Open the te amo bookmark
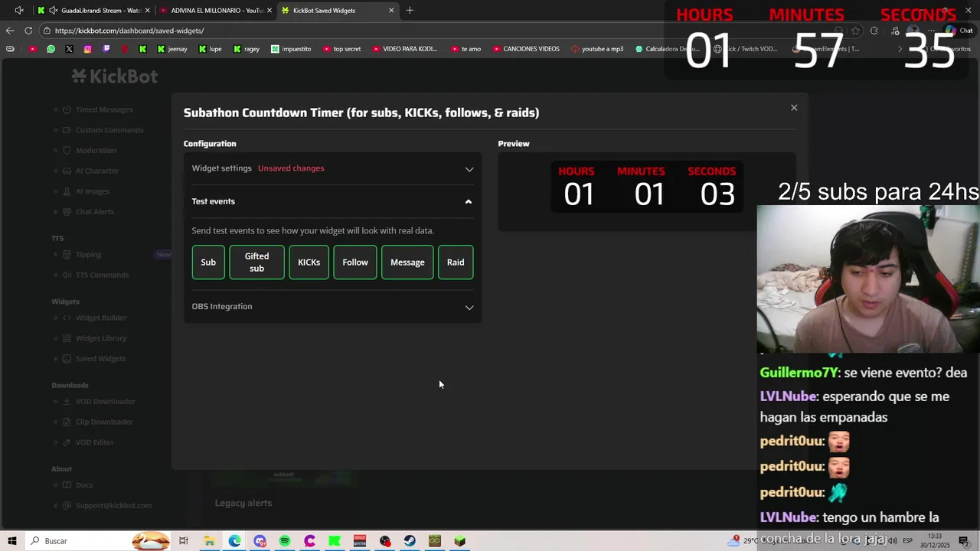Viewport: 980px width, 551px height. [465, 49]
